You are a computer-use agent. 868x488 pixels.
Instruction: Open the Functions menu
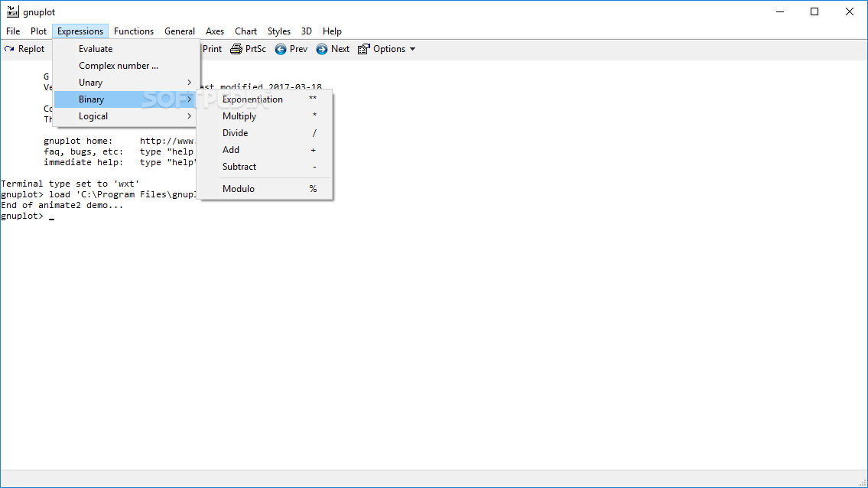point(133,31)
